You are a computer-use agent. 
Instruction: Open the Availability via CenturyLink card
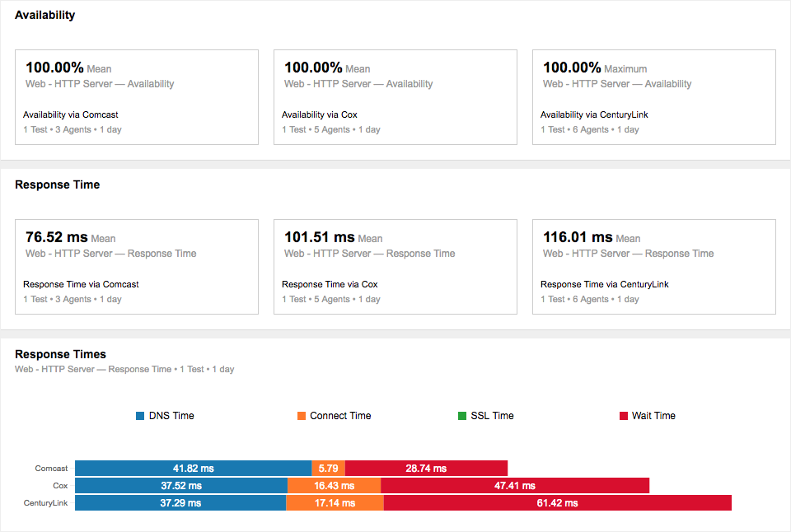pyautogui.click(x=654, y=97)
